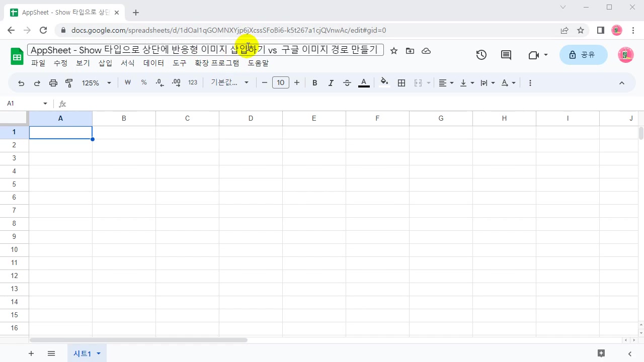The width and height of the screenshot is (644, 362).
Task: Click the move to folder icon
Action: click(410, 51)
